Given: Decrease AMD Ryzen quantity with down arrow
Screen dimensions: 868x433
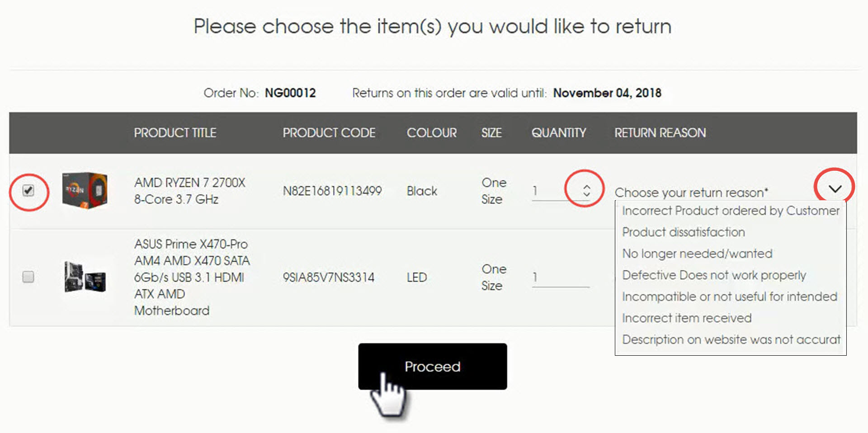Looking at the screenshot, I should 586,194.
